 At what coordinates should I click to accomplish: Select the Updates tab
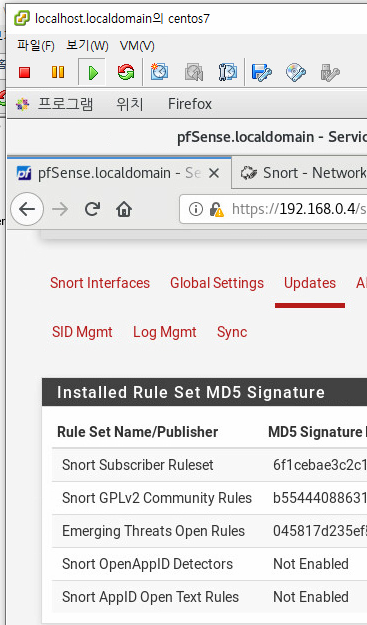[x=310, y=283]
